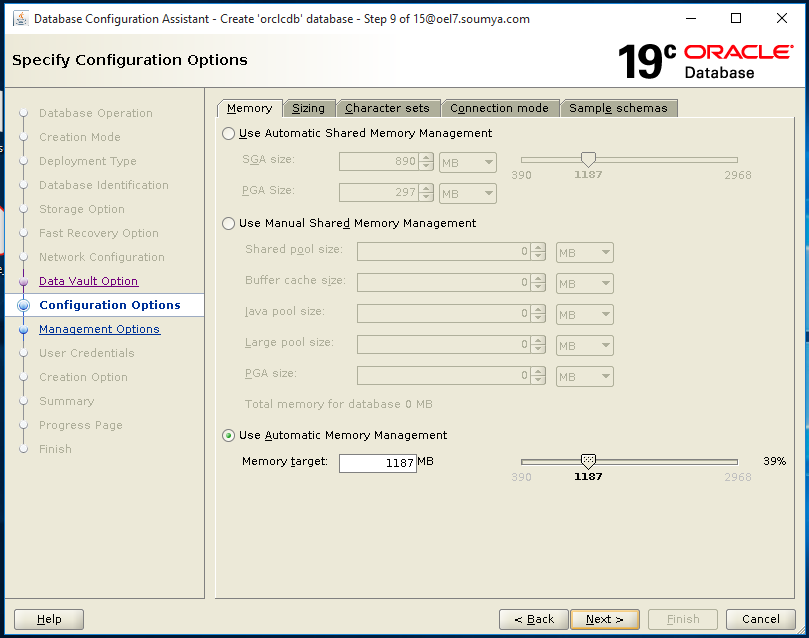Open Large pool size unit dropdown
Image resolution: width=809 pixels, height=638 pixels.
pyautogui.click(x=585, y=346)
